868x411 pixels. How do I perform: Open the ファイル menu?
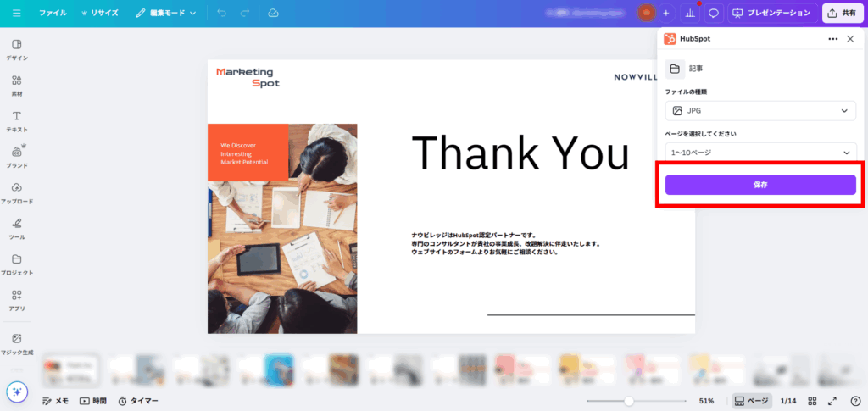[53, 13]
